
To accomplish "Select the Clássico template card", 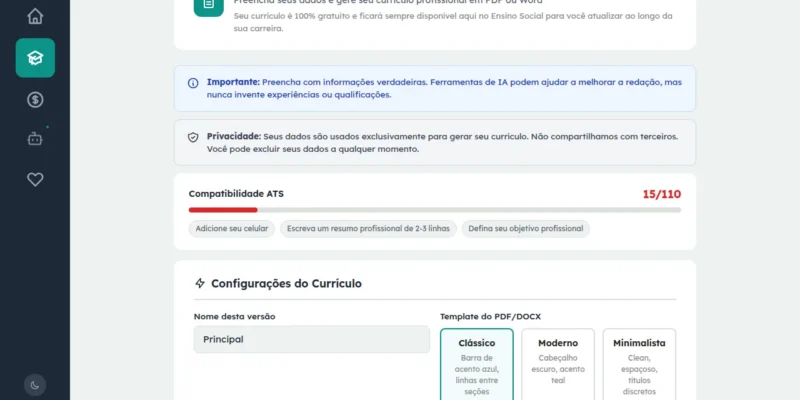I will click(477, 366).
